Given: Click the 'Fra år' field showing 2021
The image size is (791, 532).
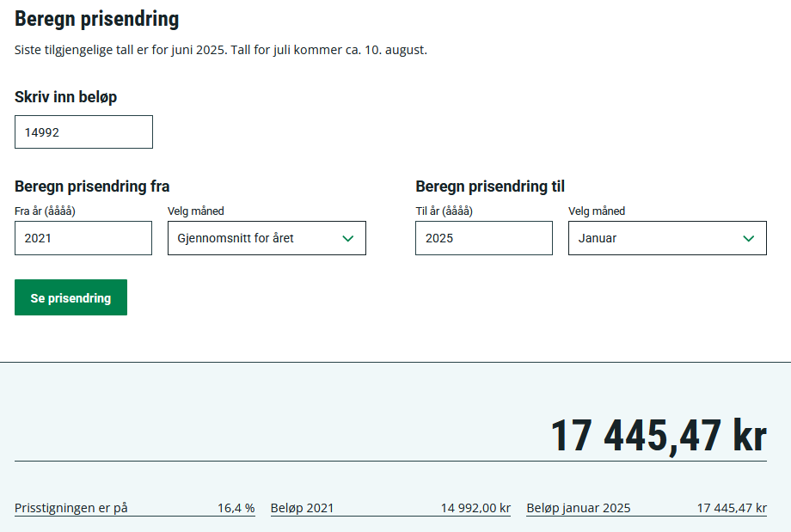Looking at the screenshot, I should (x=83, y=238).
